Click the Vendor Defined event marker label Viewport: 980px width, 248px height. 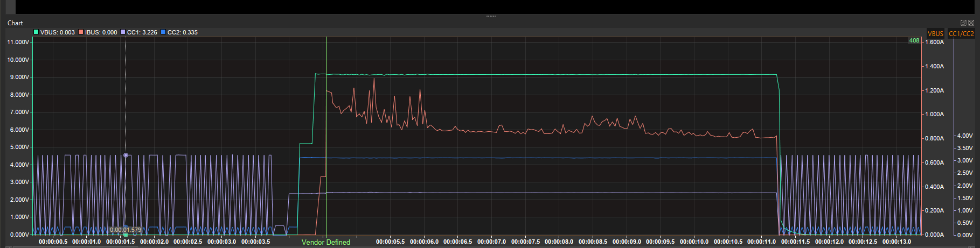point(326,242)
